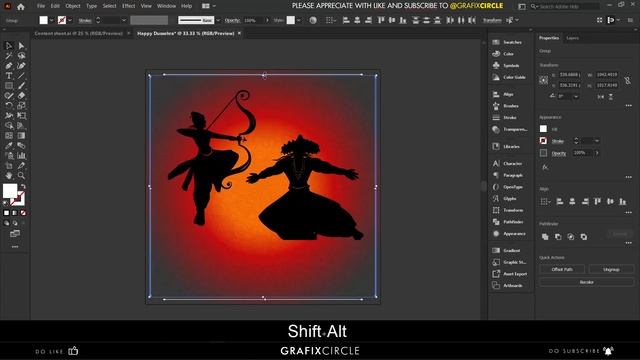640x360 pixels.
Task: Open the Gradient panel
Action: (x=506, y=250)
